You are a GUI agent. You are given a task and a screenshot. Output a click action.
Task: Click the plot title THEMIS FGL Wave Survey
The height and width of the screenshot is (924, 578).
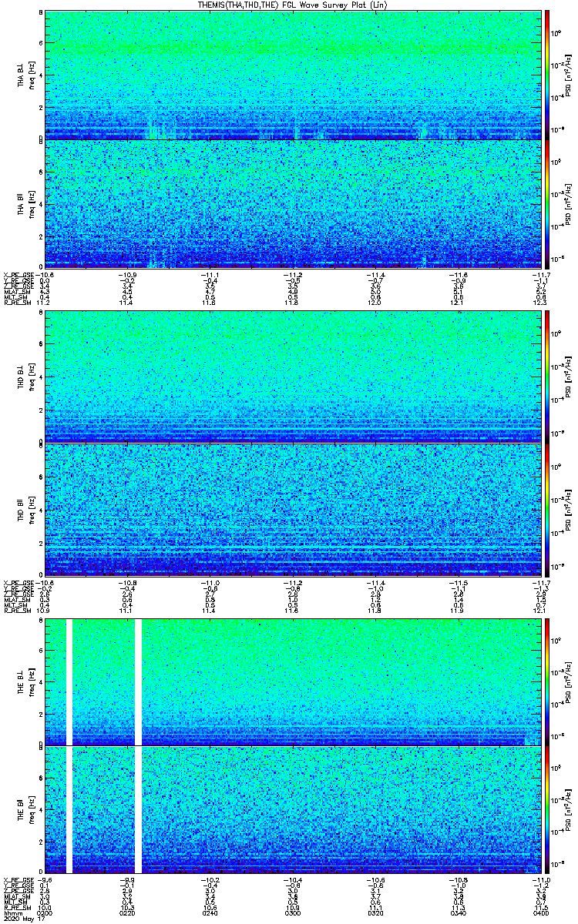click(x=287, y=5)
